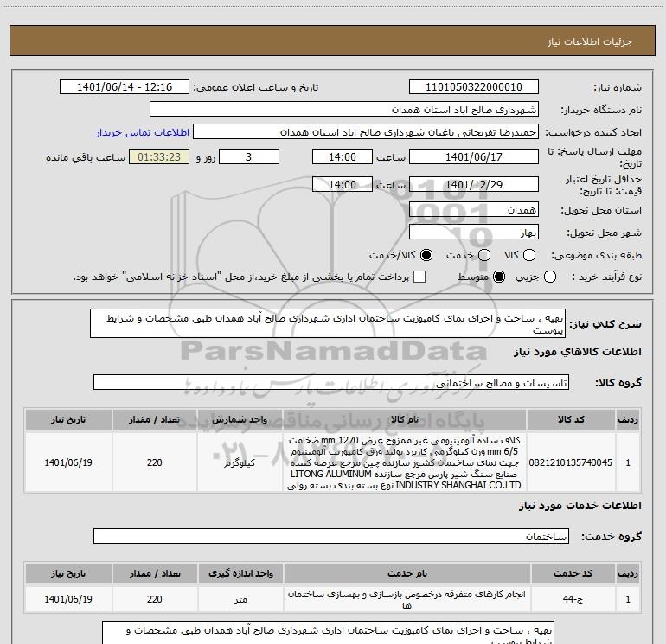Click the گروه خدمت field ساختمان

[x=331, y=536]
